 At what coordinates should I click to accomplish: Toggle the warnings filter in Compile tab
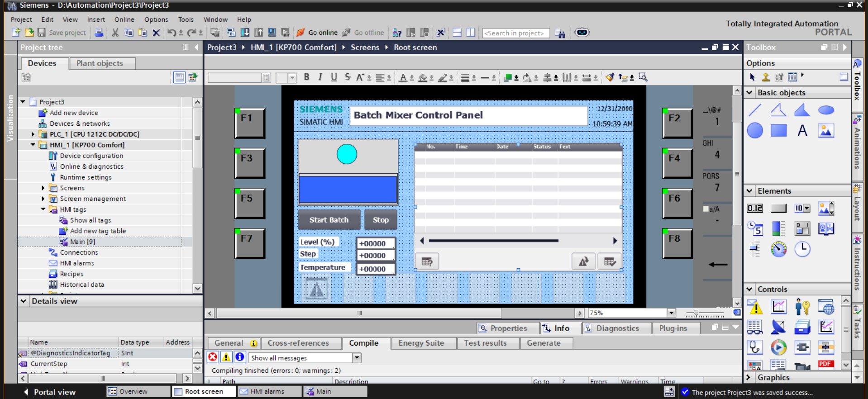click(226, 357)
